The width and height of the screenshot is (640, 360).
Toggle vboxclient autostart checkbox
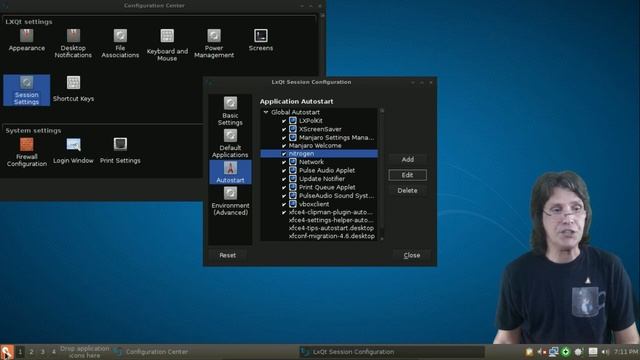[x=284, y=204]
